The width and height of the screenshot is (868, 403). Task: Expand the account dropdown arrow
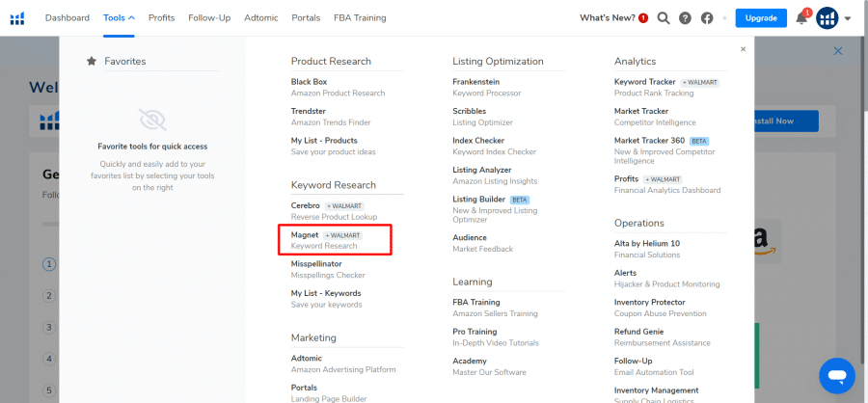(848, 19)
